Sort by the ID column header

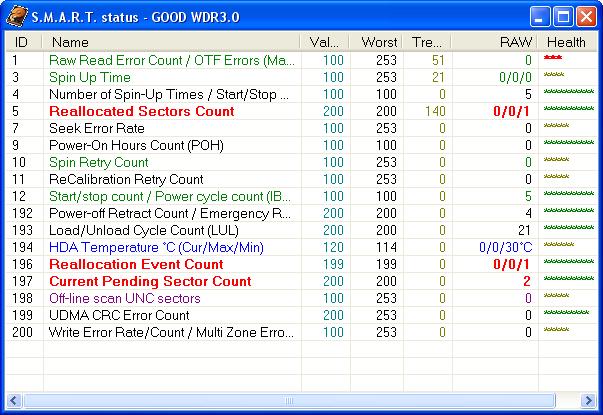[x=24, y=42]
